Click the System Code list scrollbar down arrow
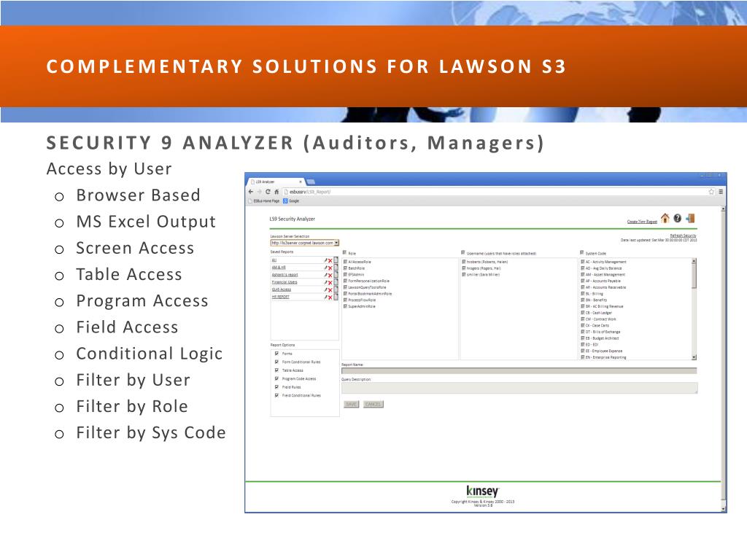Screen dimensions: 747x560 click(694, 357)
